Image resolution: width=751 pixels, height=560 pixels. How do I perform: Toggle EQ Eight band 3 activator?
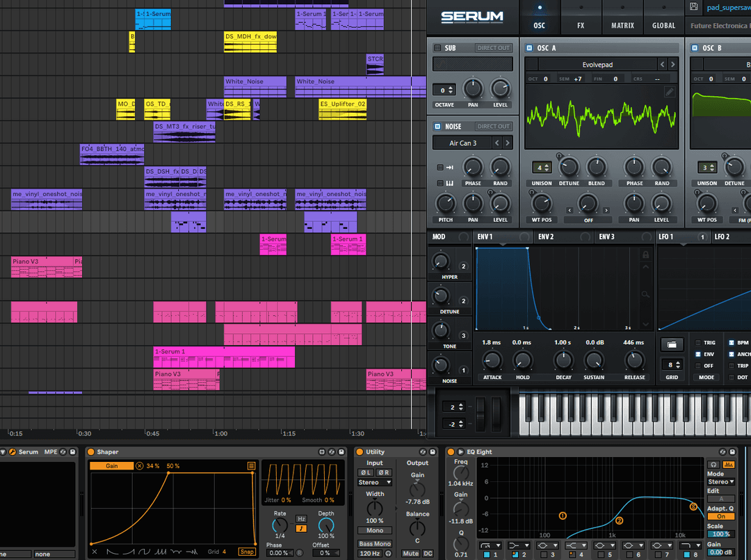544,554
